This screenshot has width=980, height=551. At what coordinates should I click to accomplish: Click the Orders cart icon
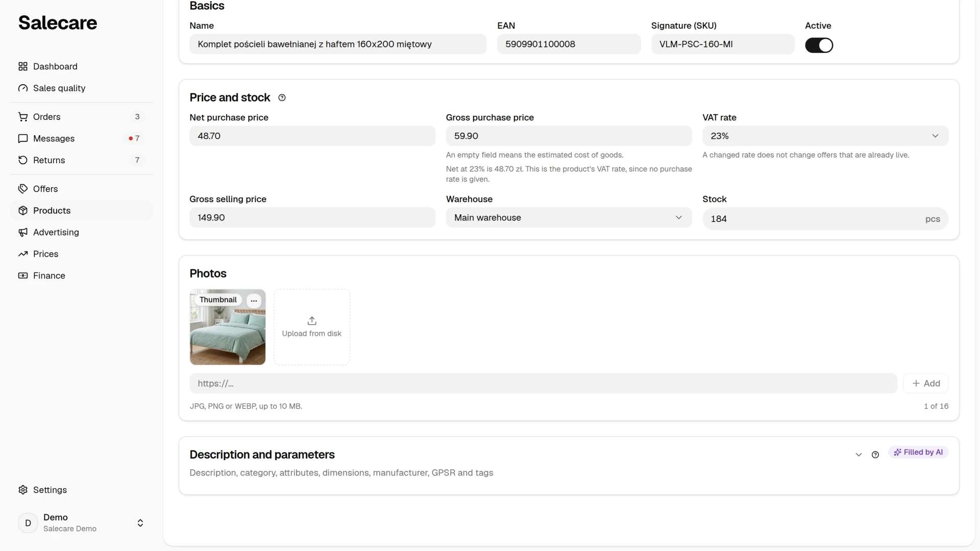click(x=23, y=117)
